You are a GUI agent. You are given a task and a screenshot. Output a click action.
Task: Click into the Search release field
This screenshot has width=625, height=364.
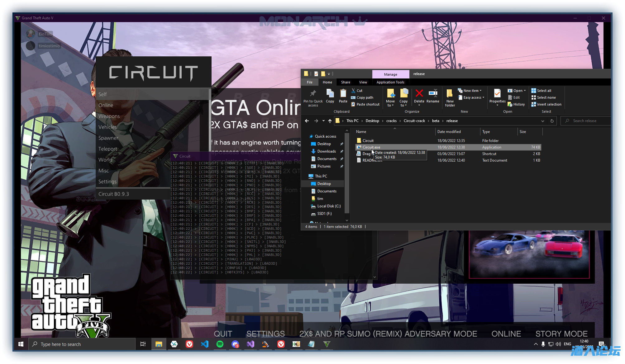(585, 121)
